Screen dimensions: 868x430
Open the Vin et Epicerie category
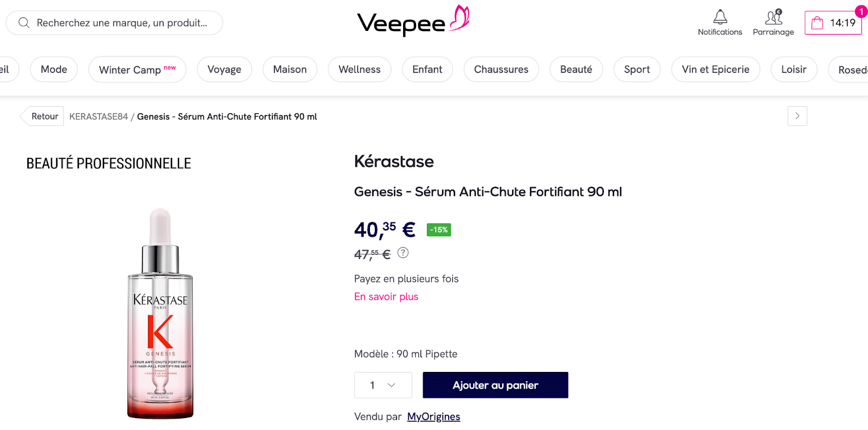[x=715, y=69]
